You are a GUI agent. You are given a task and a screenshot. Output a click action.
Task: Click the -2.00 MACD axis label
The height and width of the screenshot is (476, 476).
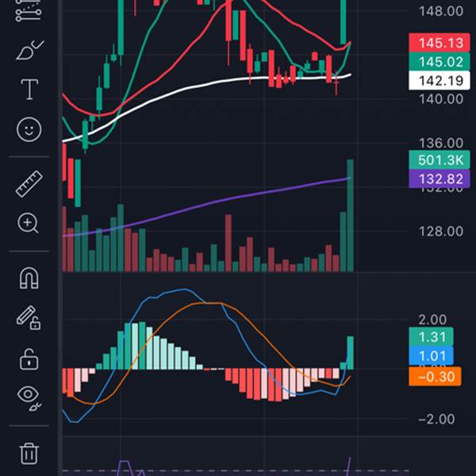[436, 419]
